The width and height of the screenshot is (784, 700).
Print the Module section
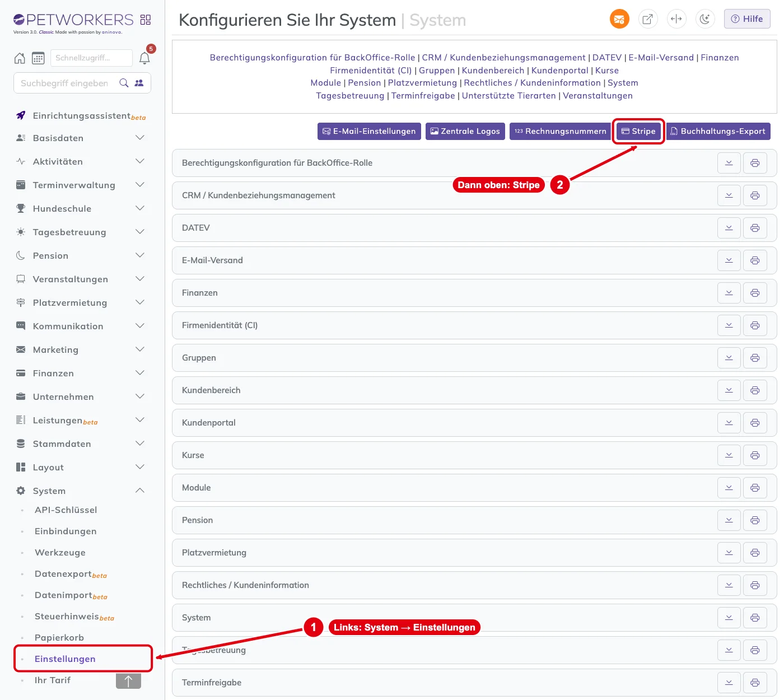click(755, 488)
